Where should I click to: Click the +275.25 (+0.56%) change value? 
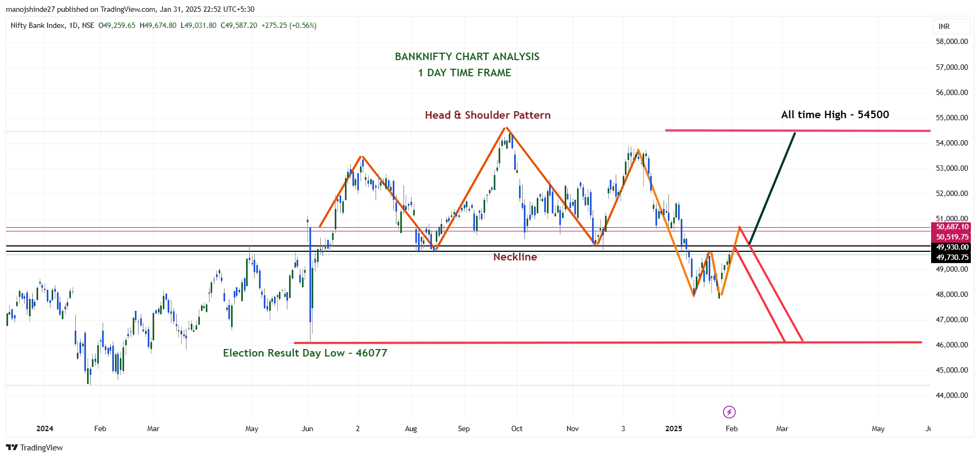289,25
